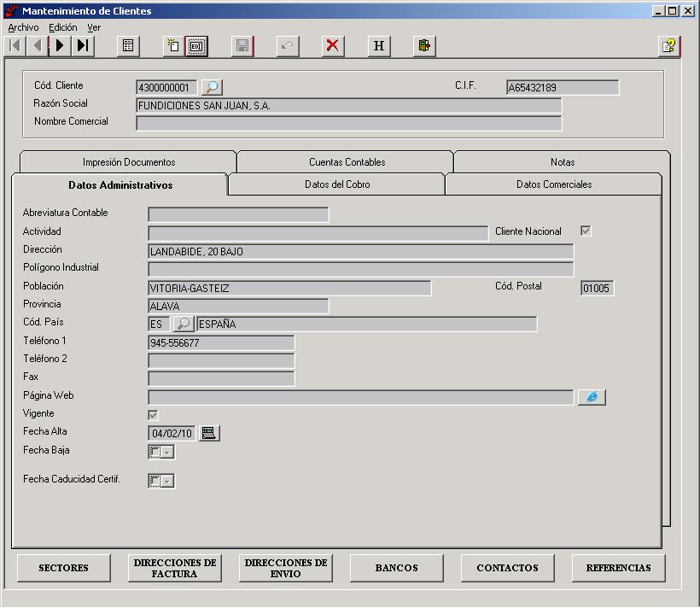Click the Página Web field
The width and height of the screenshot is (700, 608).
coord(361,397)
